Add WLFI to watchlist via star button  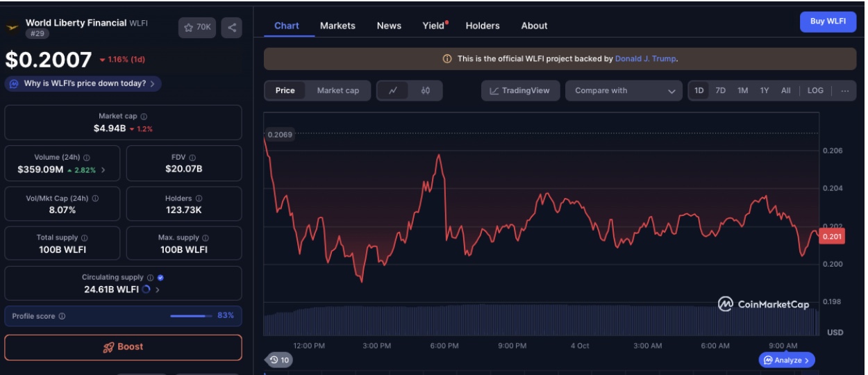197,28
